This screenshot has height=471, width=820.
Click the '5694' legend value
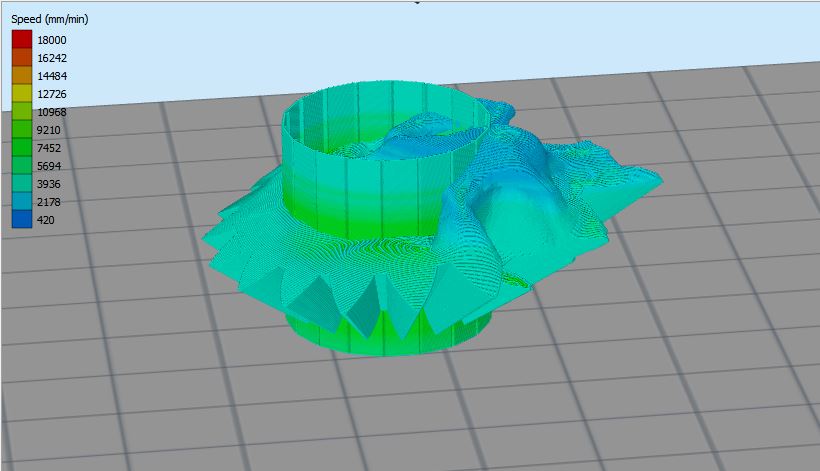coord(49,166)
